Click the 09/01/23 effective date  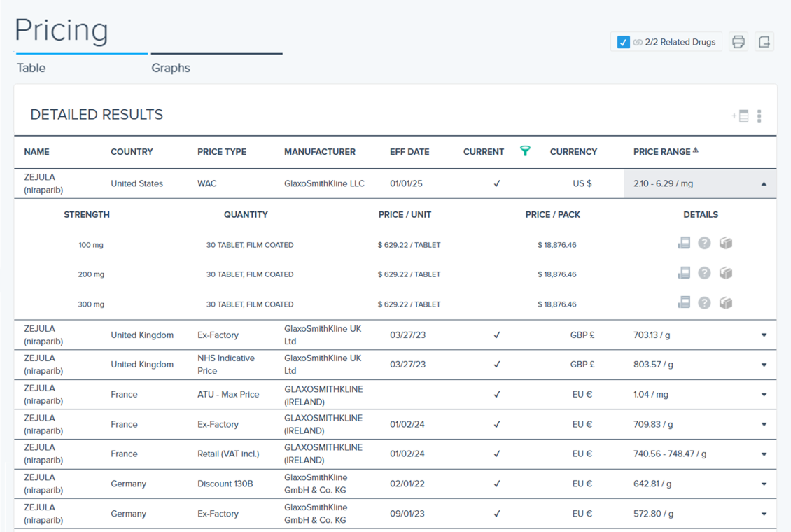click(x=407, y=513)
